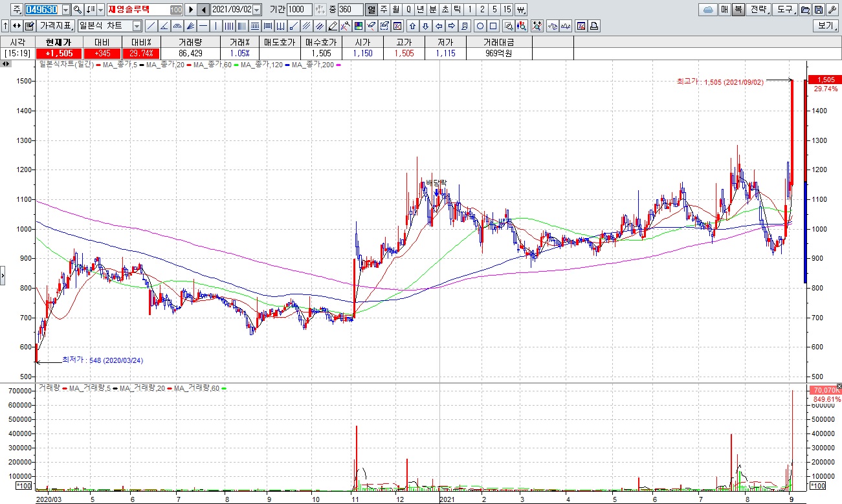
Task: Switch to yearly (년) chart period
Action: (x=421, y=10)
